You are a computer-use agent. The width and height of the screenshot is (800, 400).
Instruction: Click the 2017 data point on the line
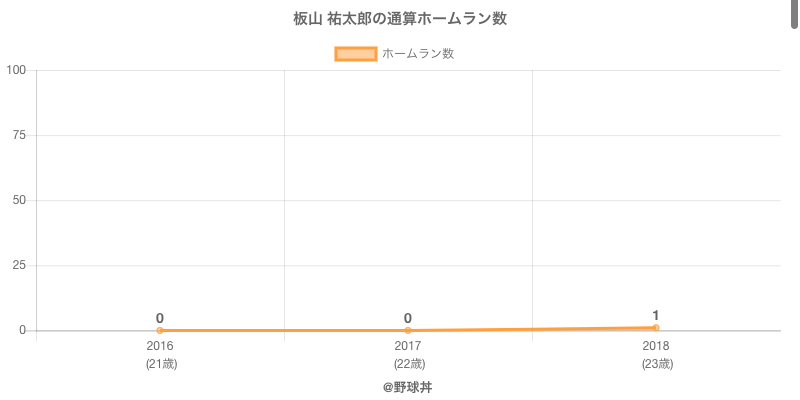click(408, 330)
